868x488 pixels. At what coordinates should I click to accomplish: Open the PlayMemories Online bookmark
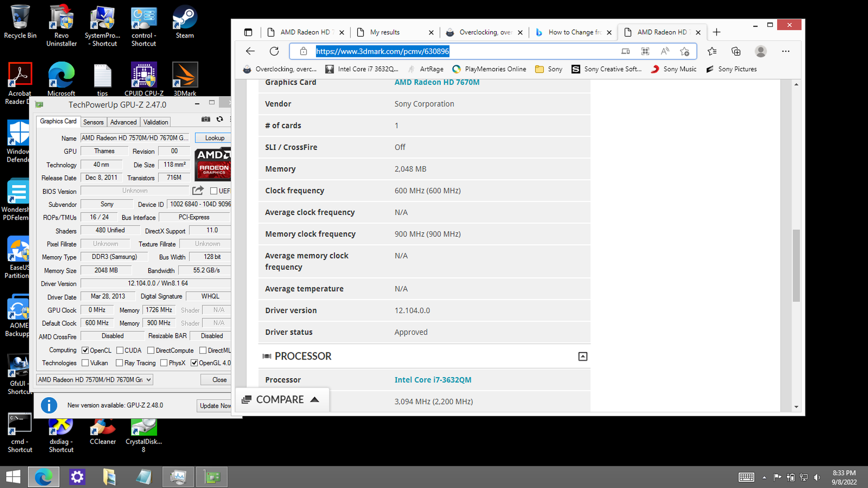click(489, 69)
